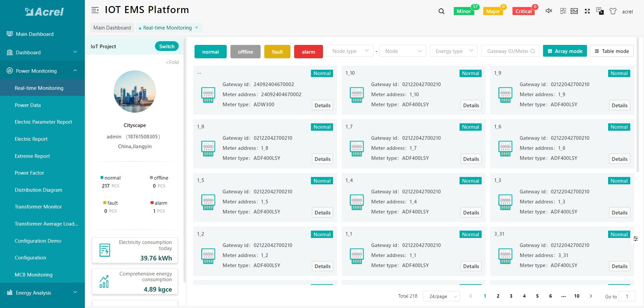Viewport: 644px width, 308px height.
Task: Click the Cityscape project photo
Action: point(135,91)
